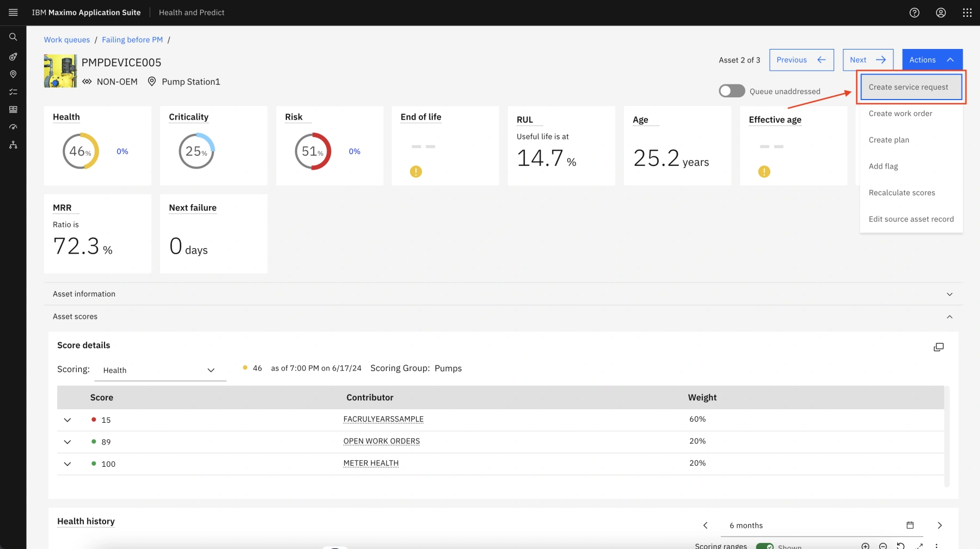Zoom in on the Health history chart
This screenshot has height=549, width=980.
click(865, 546)
